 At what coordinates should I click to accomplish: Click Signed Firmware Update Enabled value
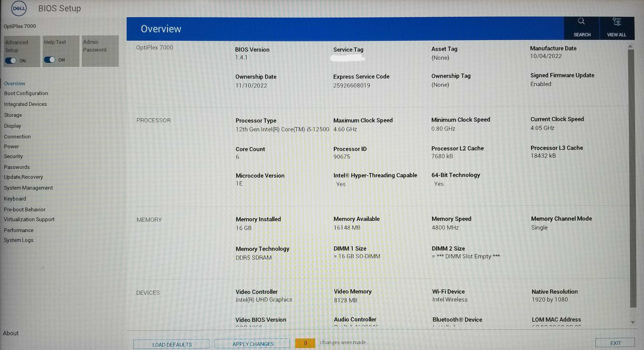coord(541,84)
